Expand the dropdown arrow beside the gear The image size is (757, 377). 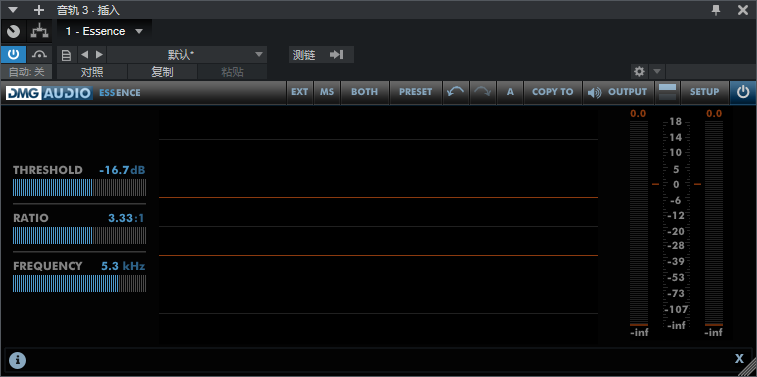[657, 72]
